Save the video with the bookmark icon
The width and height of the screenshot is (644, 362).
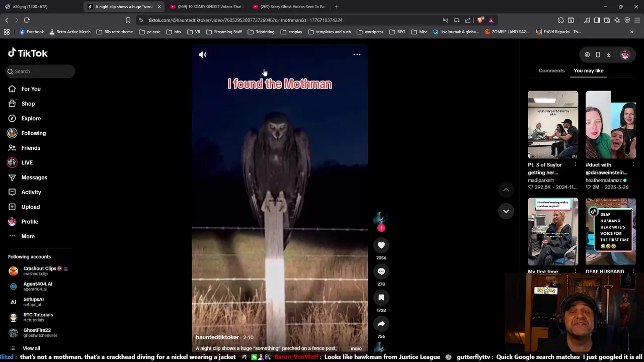click(381, 298)
